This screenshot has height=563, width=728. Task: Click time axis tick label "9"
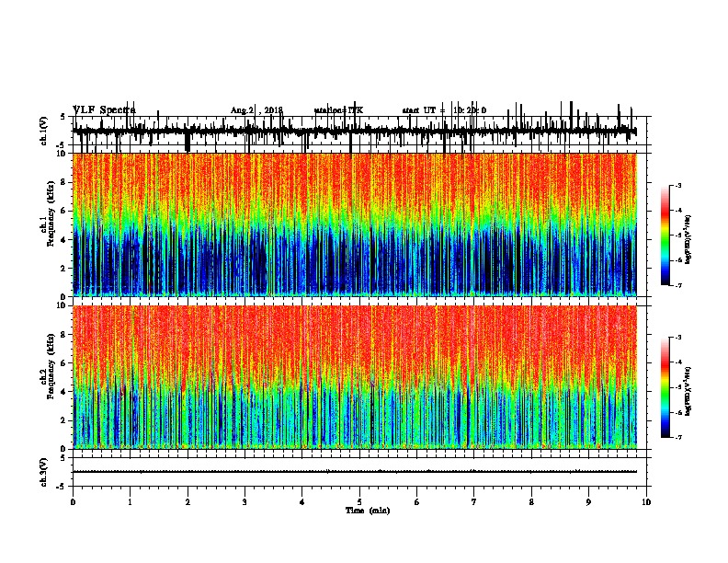588,502
